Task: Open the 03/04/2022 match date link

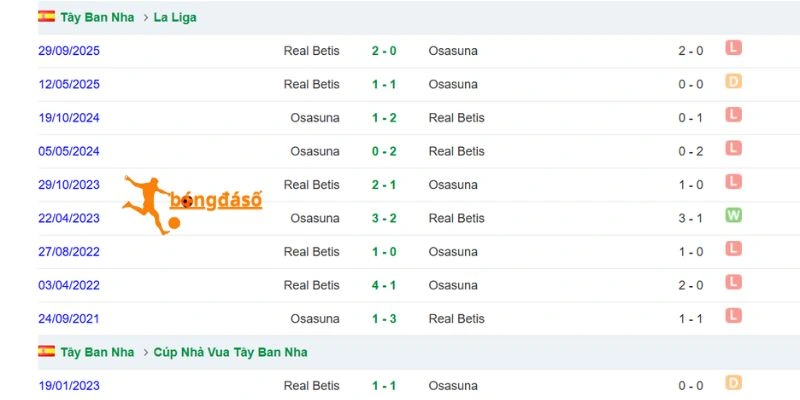Action: click(x=69, y=285)
